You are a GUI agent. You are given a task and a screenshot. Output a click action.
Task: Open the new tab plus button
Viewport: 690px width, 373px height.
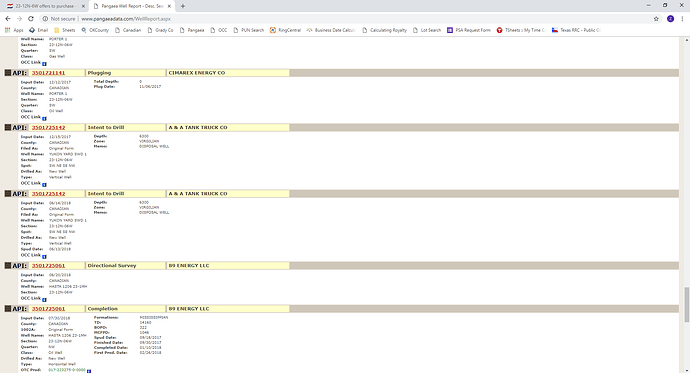pyautogui.click(x=183, y=6)
